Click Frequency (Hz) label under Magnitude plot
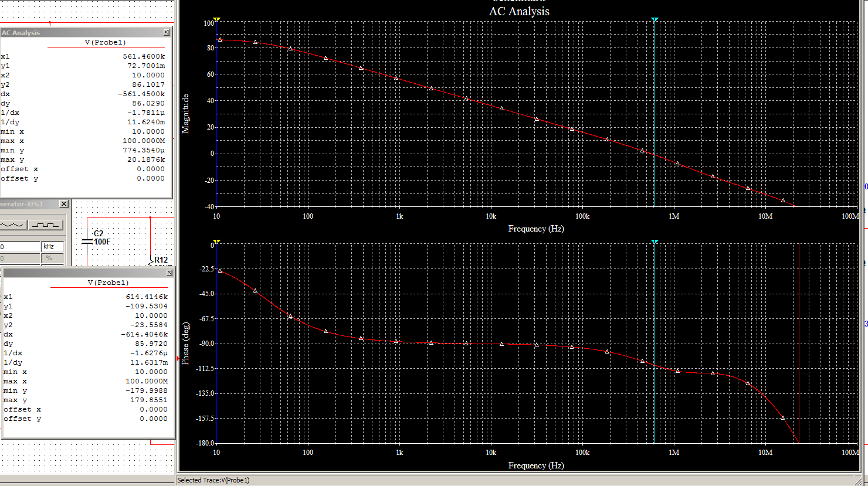The height and width of the screenshot is (486, 868). click(x=536, y=229)
